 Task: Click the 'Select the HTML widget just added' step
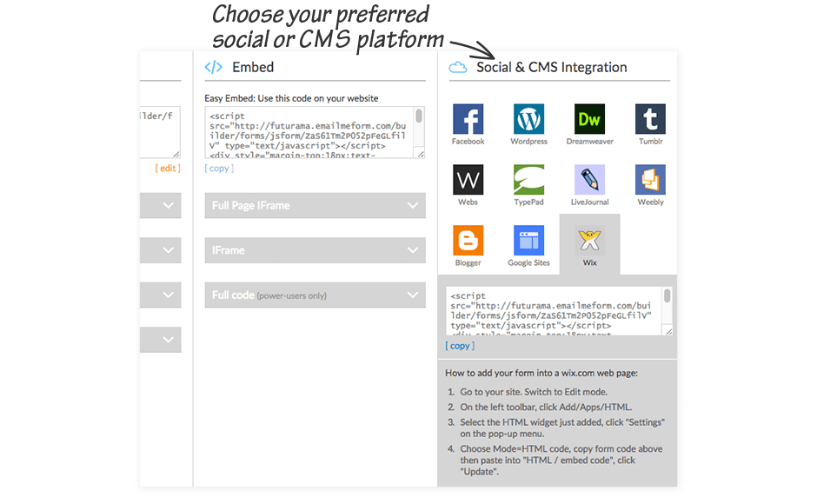(562, 428)
